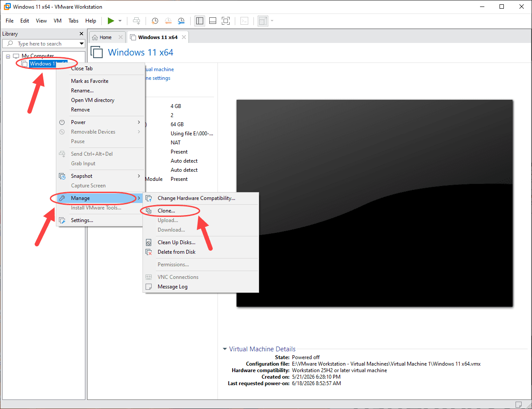Open the Edit menu
Viewport: 532px width, 409px height.
tap(25, 21)
